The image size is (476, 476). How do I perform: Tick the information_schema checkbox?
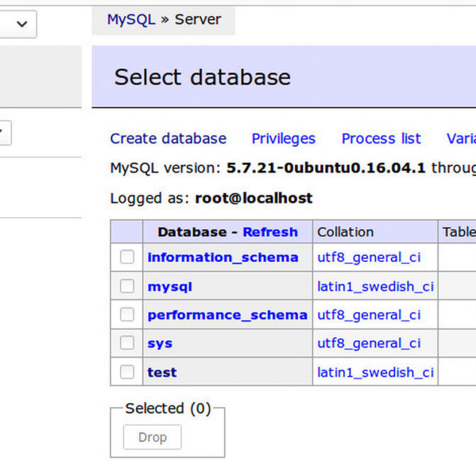pyautogui.click(x=127, y=257)
